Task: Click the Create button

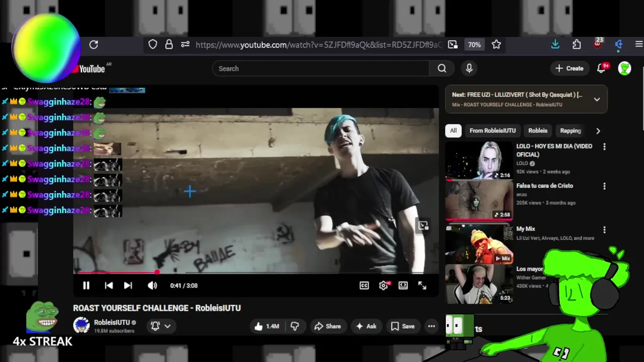Action: pyautogui.click(x=569, y=68)
